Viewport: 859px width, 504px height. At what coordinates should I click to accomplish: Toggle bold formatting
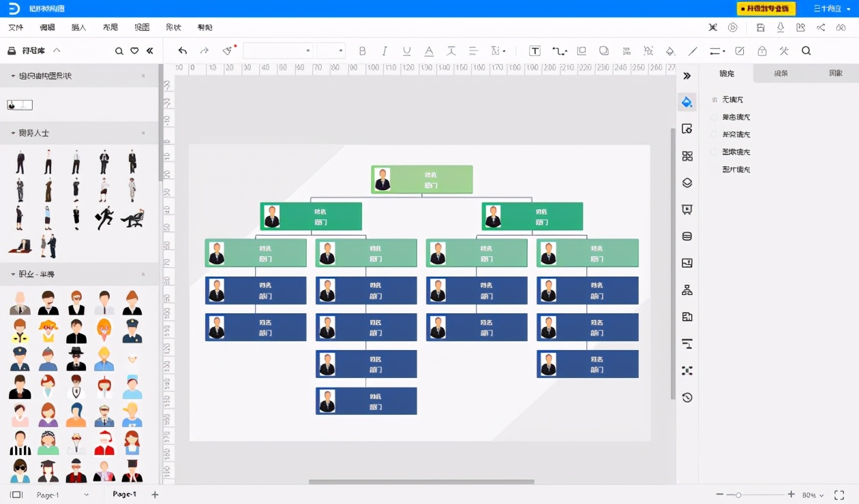[x=362, y=51]
